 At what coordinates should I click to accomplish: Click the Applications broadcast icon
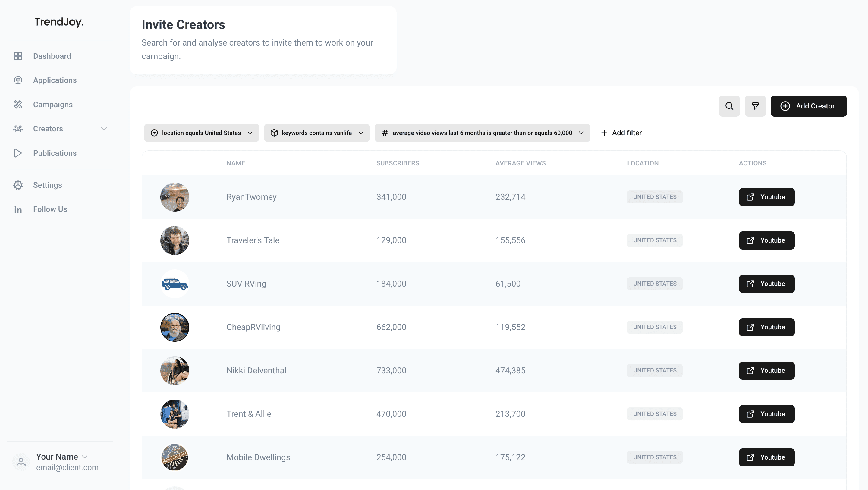click(18, 80)
